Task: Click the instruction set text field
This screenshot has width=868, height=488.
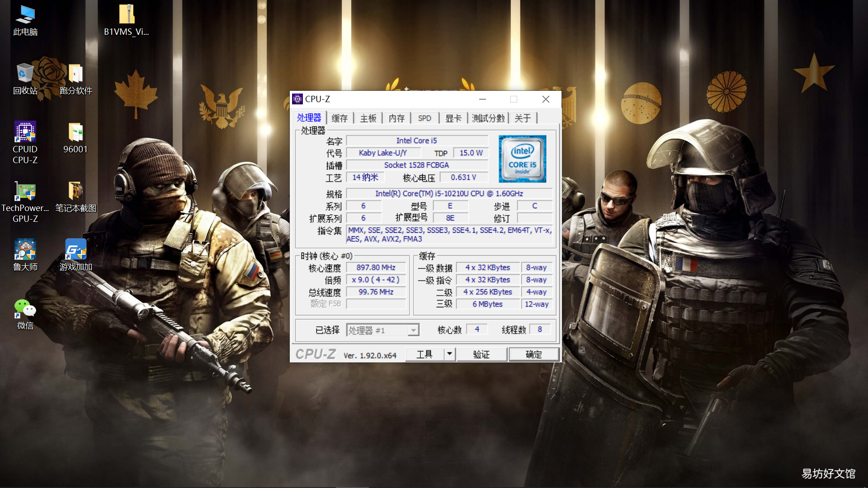Action: point(449,235)
